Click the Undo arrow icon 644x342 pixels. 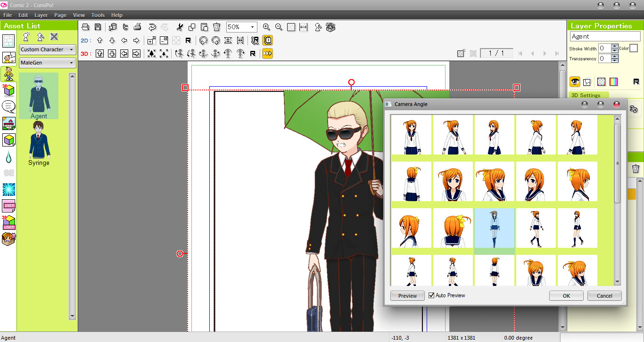151,27
